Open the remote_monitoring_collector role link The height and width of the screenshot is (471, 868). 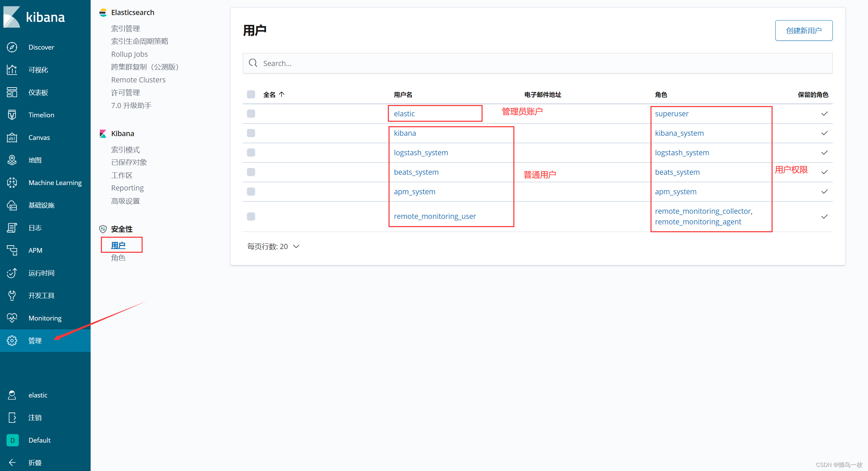[703, 211]
